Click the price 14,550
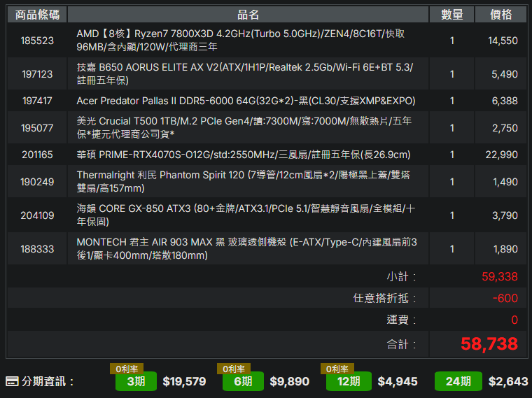 (503, 41)
